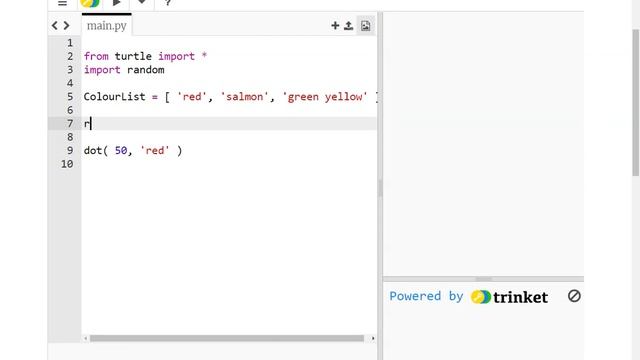Select the main.py tab
640x360 pixels.
(x=107, y=25)
